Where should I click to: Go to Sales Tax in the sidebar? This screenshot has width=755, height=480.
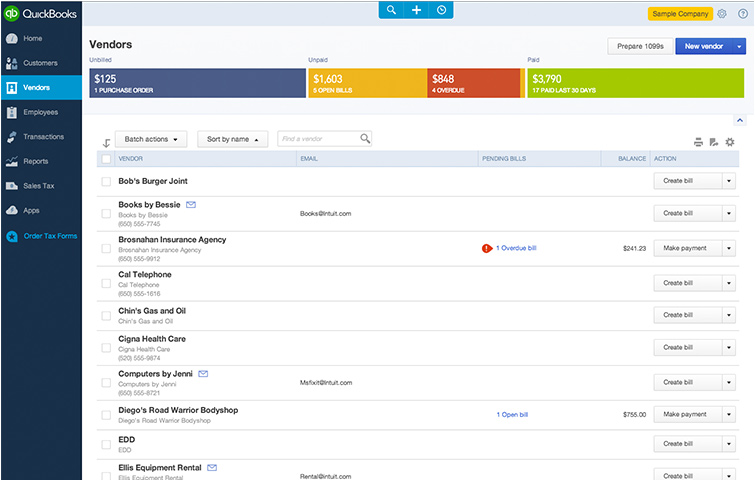(x=39, y=186)
